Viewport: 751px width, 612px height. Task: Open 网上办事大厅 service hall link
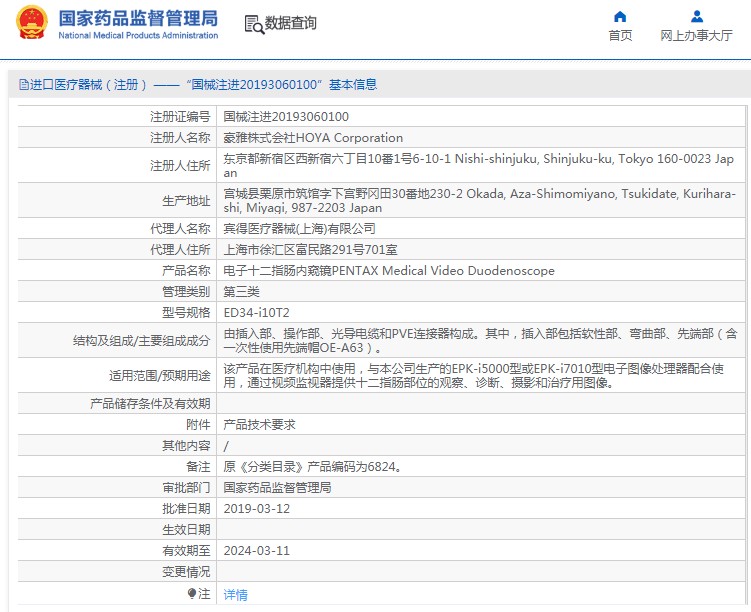(x=696, y=35)
